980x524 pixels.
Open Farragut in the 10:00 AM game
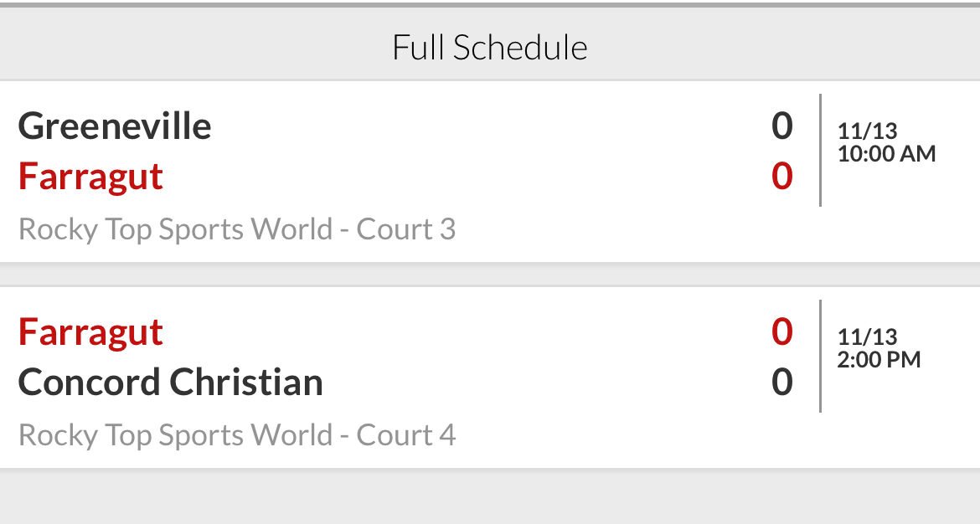[x=90, y=177]
